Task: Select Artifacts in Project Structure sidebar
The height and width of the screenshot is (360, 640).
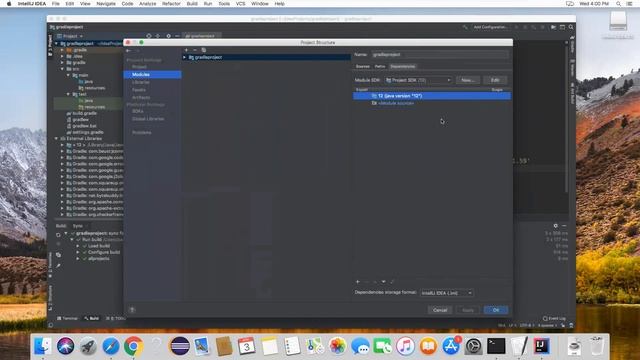Action: pyautogui.click(x=141, y=98)
